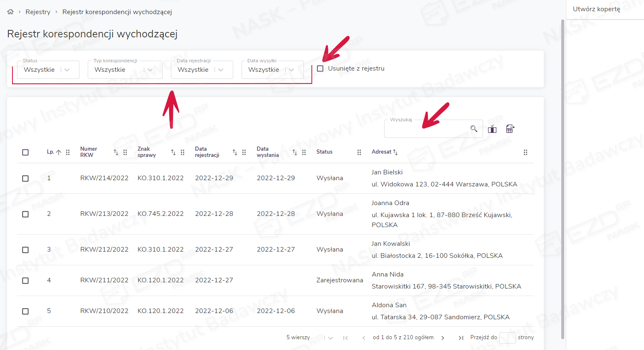This screenshot has height=350, width=644.
Task: Click the Utwórz kopertę button
Action: coord(596,9)
